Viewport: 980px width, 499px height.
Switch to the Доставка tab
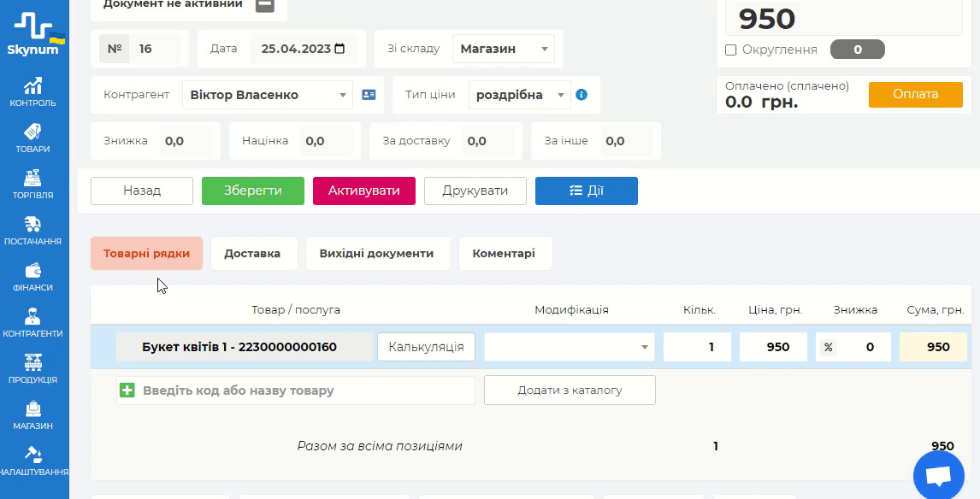pyautogui.click(x=252, y=254)
